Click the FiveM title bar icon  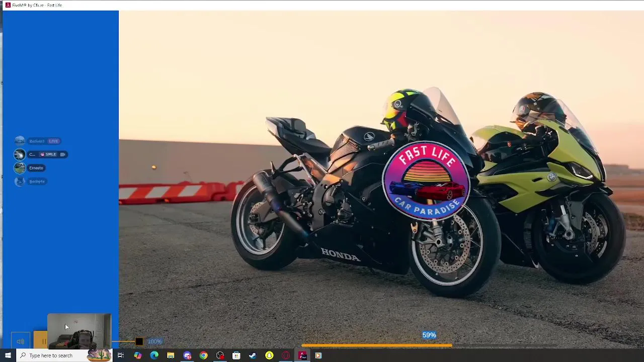coord(8,5)
